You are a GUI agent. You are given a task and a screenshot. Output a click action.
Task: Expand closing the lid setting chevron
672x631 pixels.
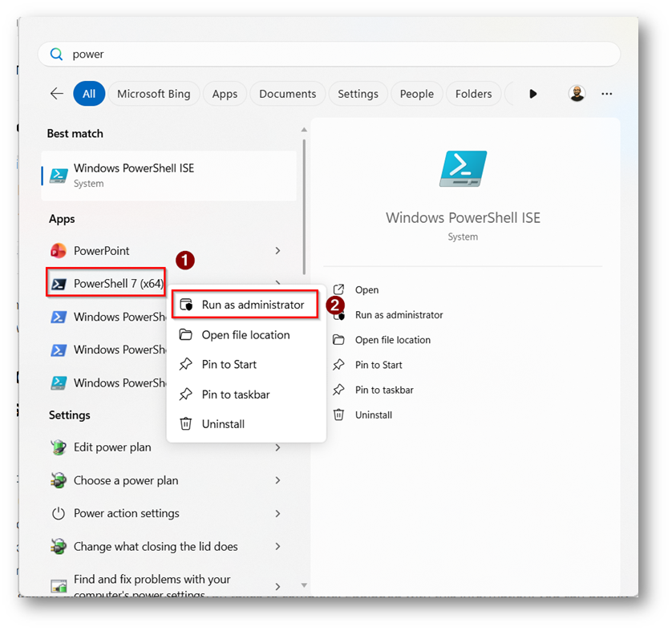(x=277, y=547)
